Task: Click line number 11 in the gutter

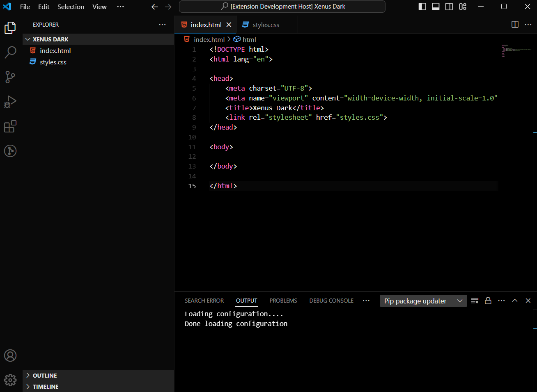Action: pyautogui.click(x=192, y=147)
